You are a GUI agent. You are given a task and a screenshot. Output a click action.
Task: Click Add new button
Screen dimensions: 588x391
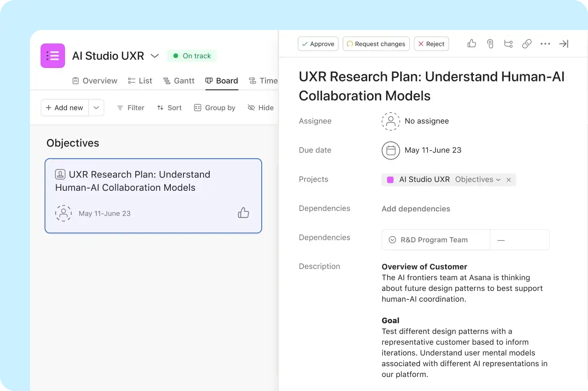pos(65,108)
